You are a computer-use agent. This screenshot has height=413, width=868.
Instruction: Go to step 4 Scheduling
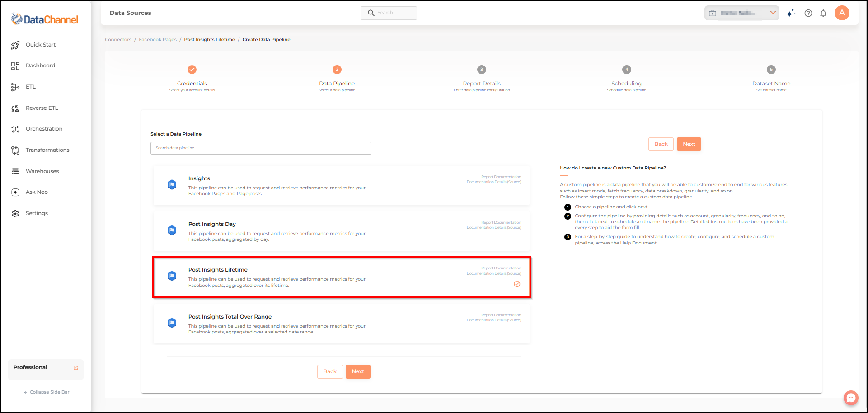(626, 70)
